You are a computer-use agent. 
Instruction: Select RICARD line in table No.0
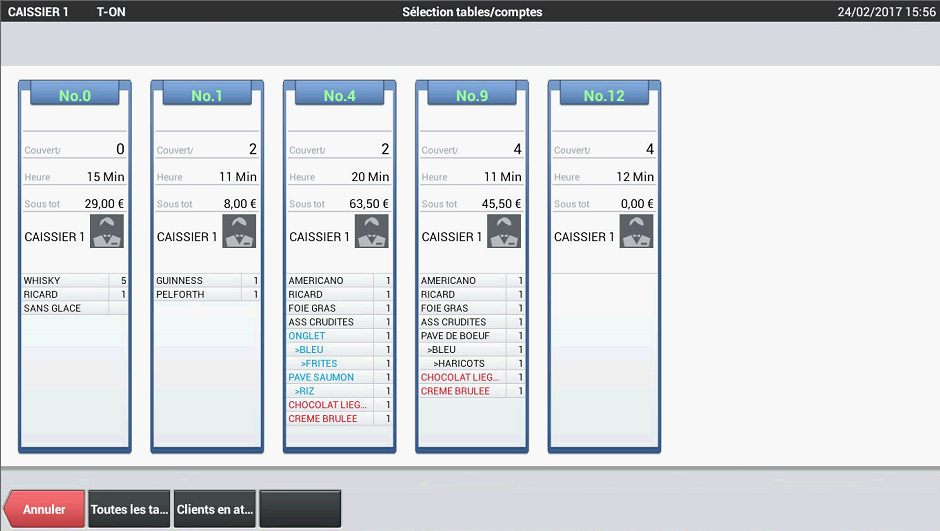[x=75, y=294]
